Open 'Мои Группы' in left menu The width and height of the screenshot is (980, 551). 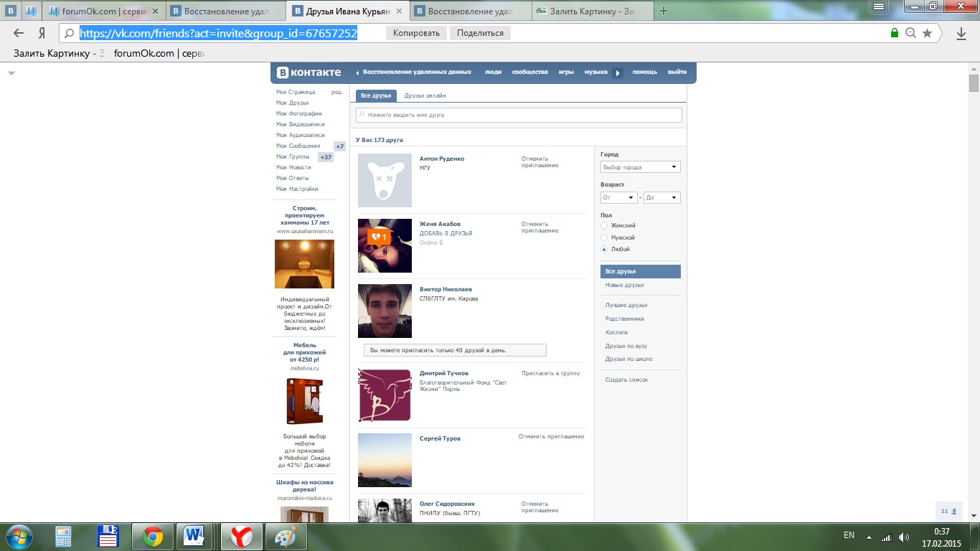[293, 156]
